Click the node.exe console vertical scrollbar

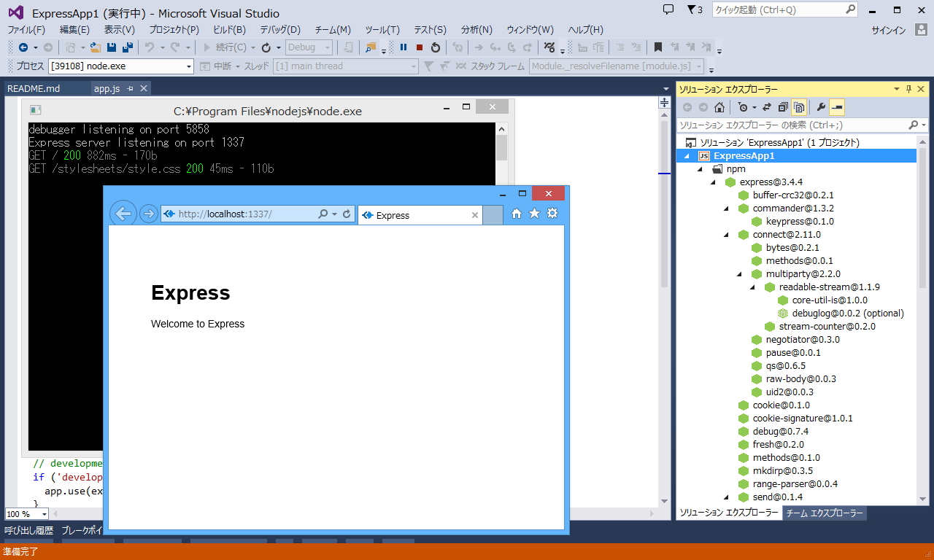501,286
